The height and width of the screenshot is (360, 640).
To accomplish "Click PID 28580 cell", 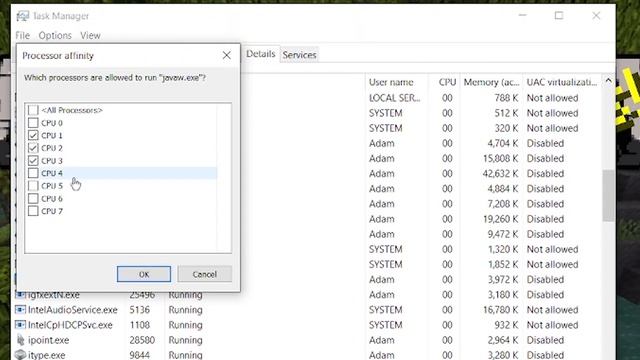I will click(142, 340).
